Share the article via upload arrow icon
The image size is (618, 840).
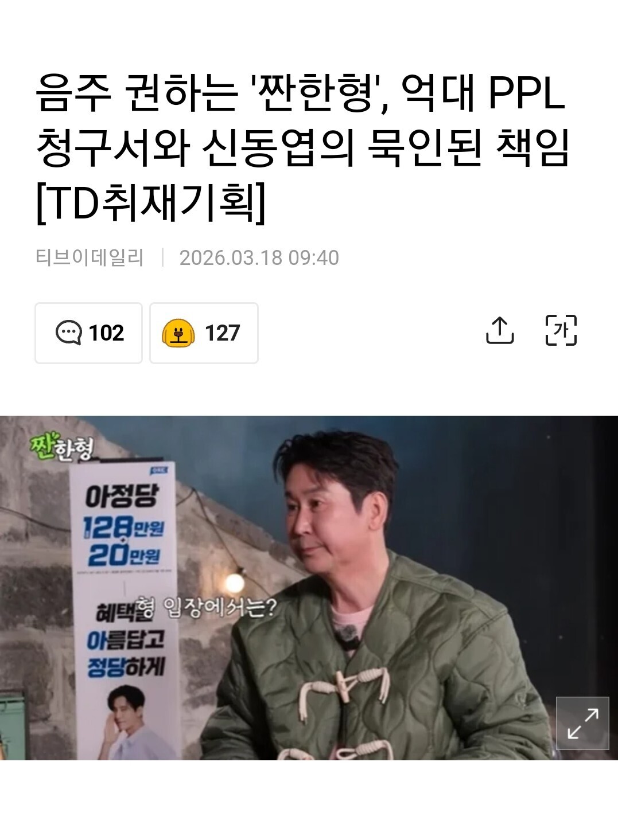[x=500, y=330]
